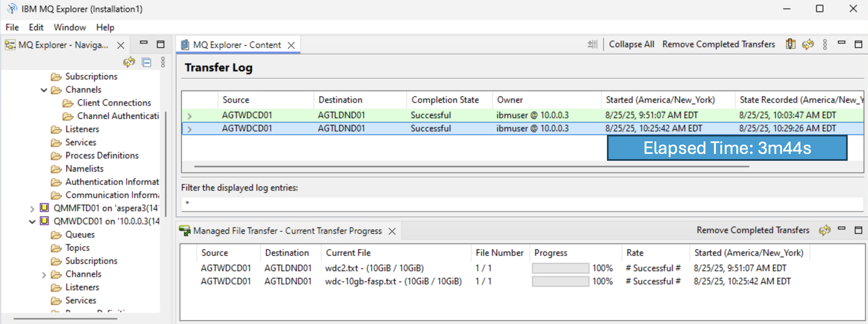
Task: Click the Navigator tree vertical scrollbar
Action: point(166,165)
